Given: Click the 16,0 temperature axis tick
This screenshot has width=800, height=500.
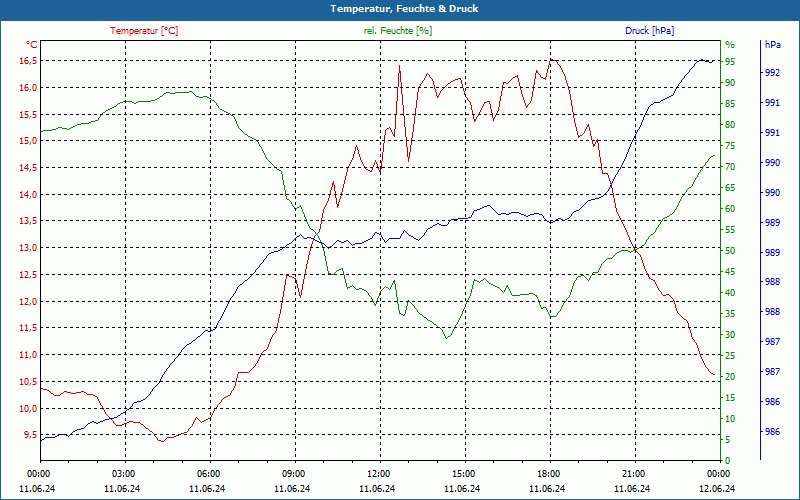Looking at the screenshot, I should [x=29, y=88].
